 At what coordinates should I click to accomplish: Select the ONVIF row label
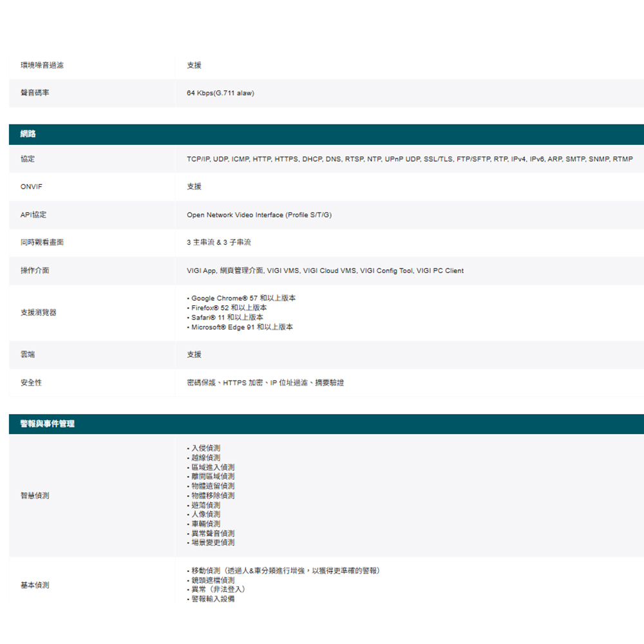(31, 187)
